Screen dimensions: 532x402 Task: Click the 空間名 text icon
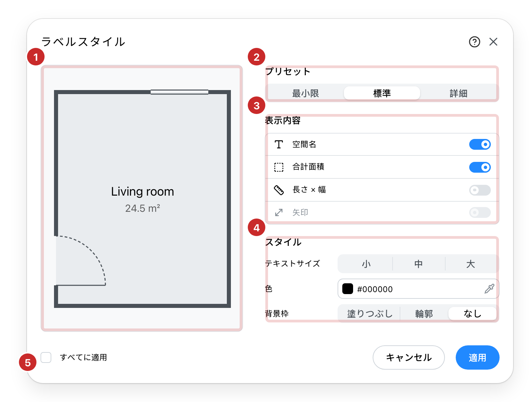pyautogui.click(x=278, y=144)
